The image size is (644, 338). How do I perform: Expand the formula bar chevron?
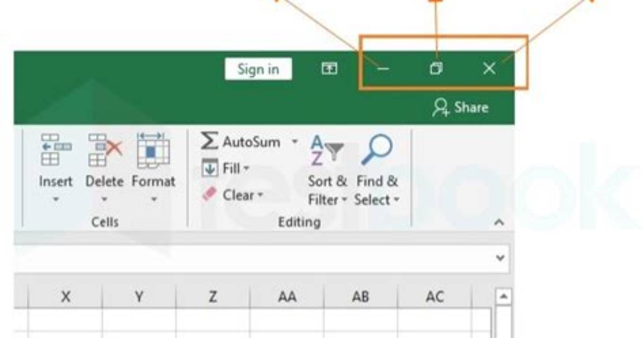[x=500, y=258]
